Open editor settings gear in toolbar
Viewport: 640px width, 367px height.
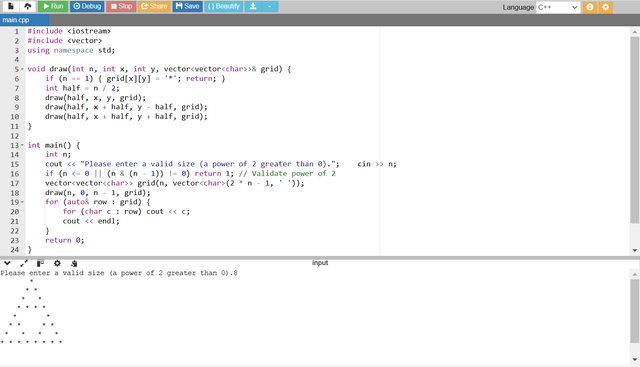606,7
